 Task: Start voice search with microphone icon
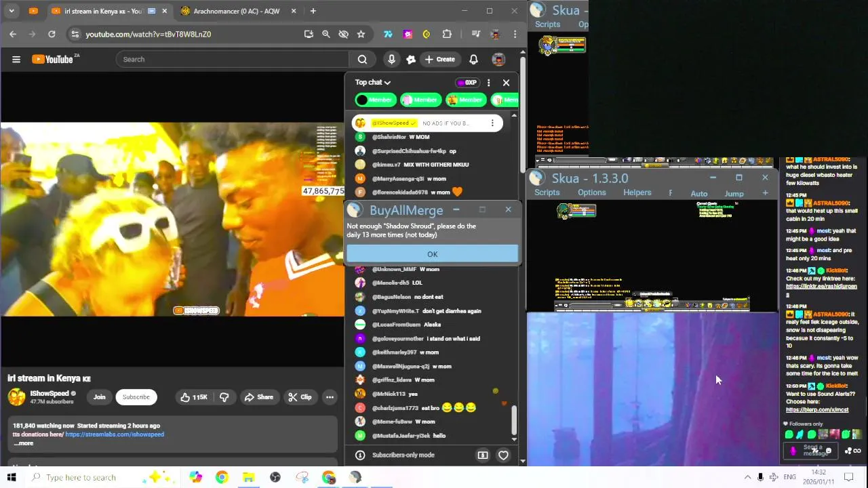tap(391, 59)
